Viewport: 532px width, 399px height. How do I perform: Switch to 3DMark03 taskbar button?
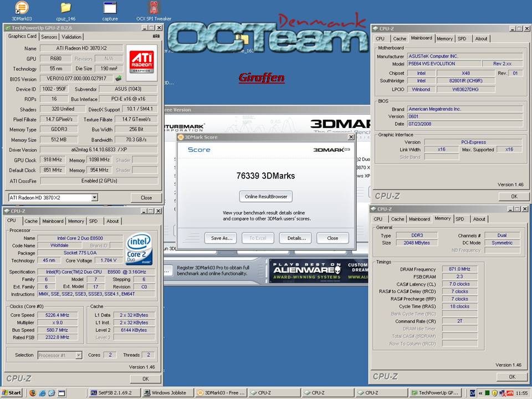221,393
